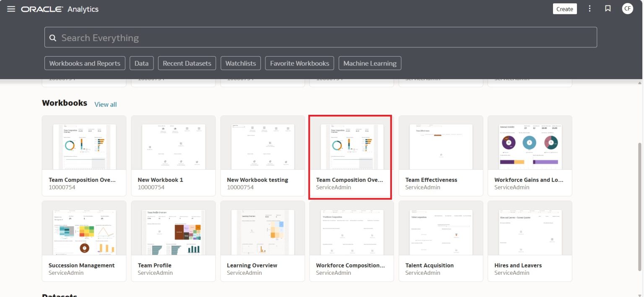Click the Create button
Screen dimensions: 644x297
click(564, 8)
